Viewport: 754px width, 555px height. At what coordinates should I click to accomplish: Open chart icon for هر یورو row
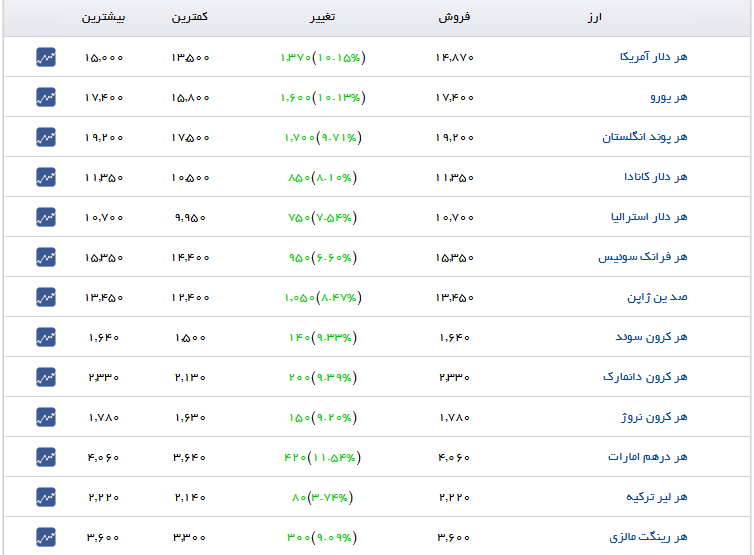click(x=46, y=97)
